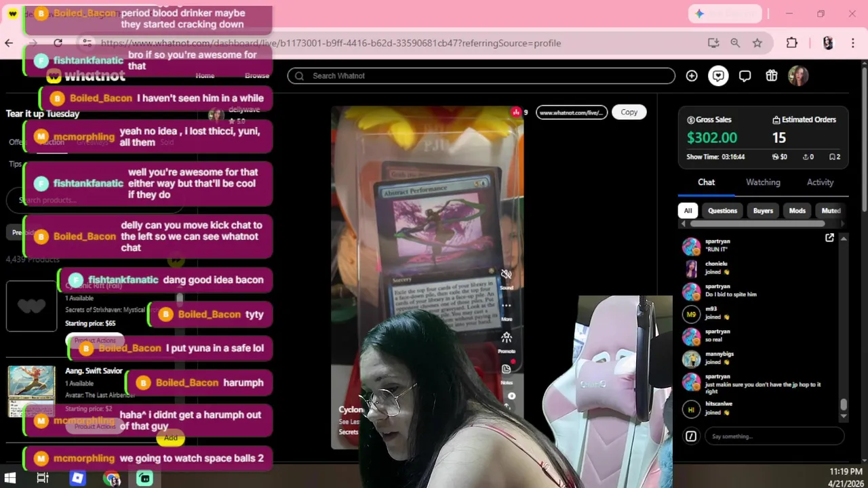
Task: Click the Copy link button
Action: click(629, 112)
